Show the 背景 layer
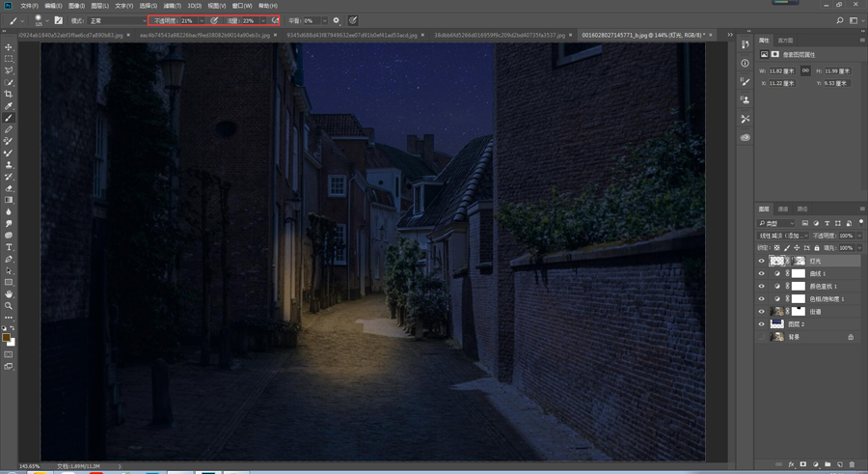The height and width of the screenshot is (474, 868). 761,337
